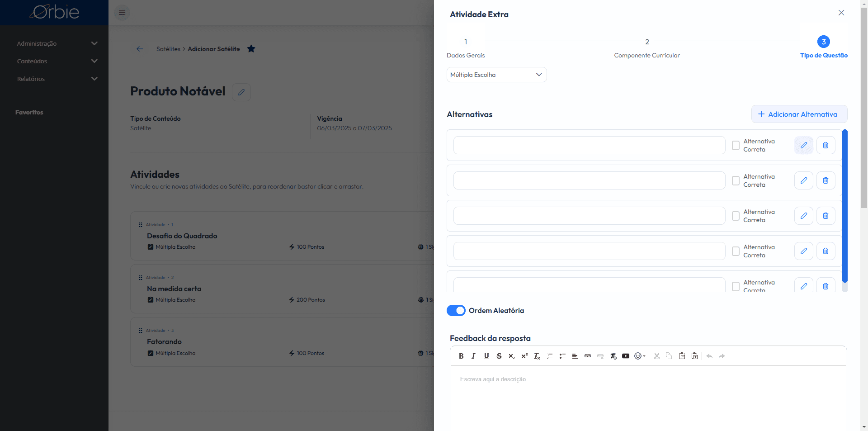The height and width of the screenshot is (431, 868).
Task: Click the fourth alternative text field
Action: point(589,251)
